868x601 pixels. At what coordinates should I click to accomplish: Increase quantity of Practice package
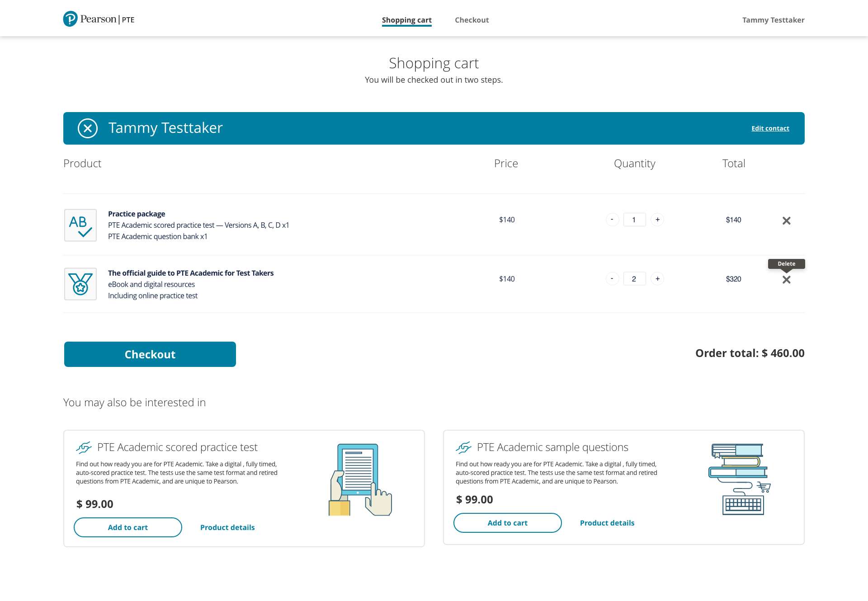coord(657,220)
